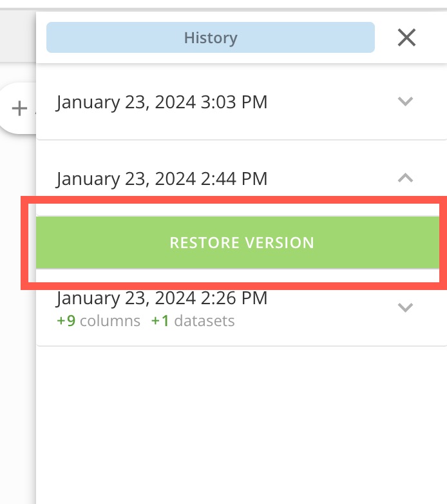Expand the 3:03 PM version chevron
Image resolution: width=447 pixels, height=504 pixels.
click(x=404, y=101)
